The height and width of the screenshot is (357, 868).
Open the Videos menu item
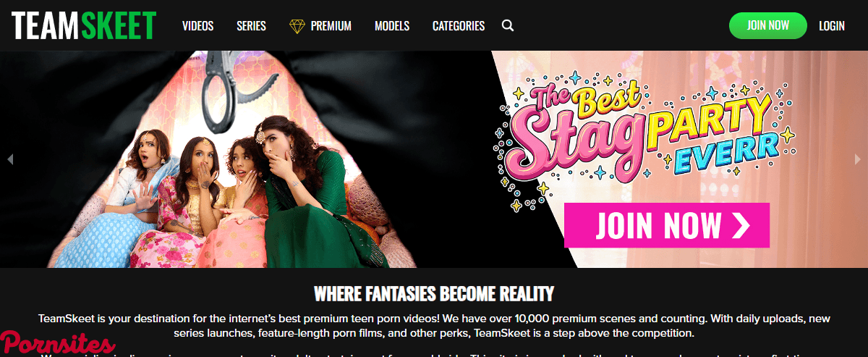tap(198, 26)
